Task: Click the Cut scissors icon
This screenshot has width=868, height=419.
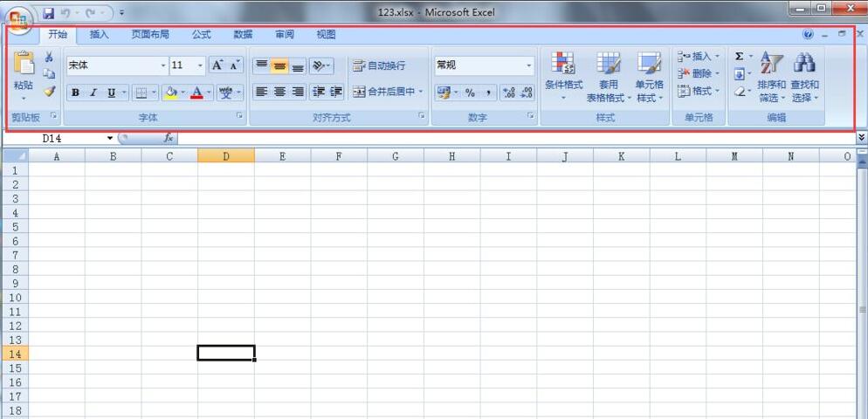Action: [x=49, y=57]
